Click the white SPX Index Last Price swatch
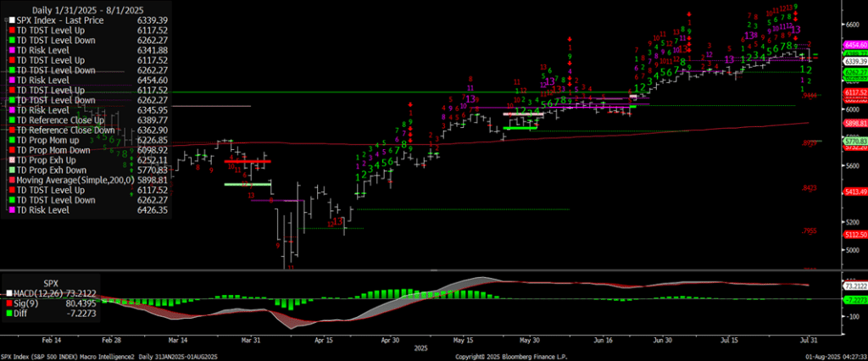The image size is (868, 361). (10, 19)
